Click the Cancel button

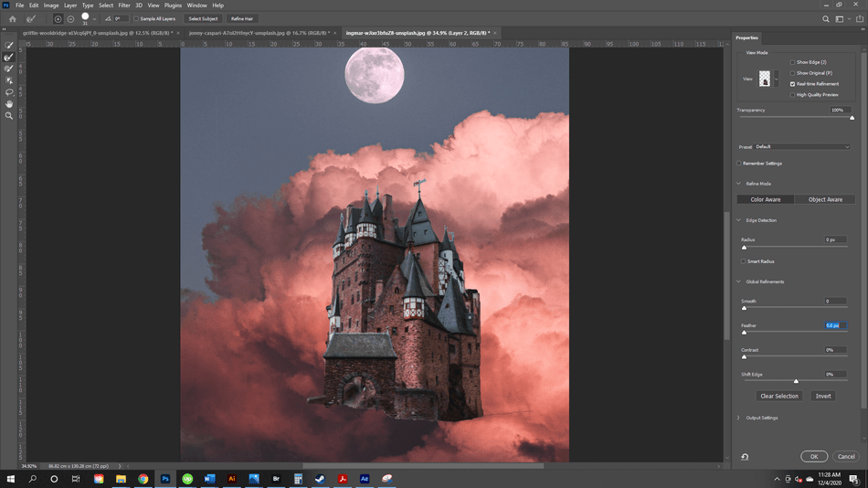pos(846,456)
